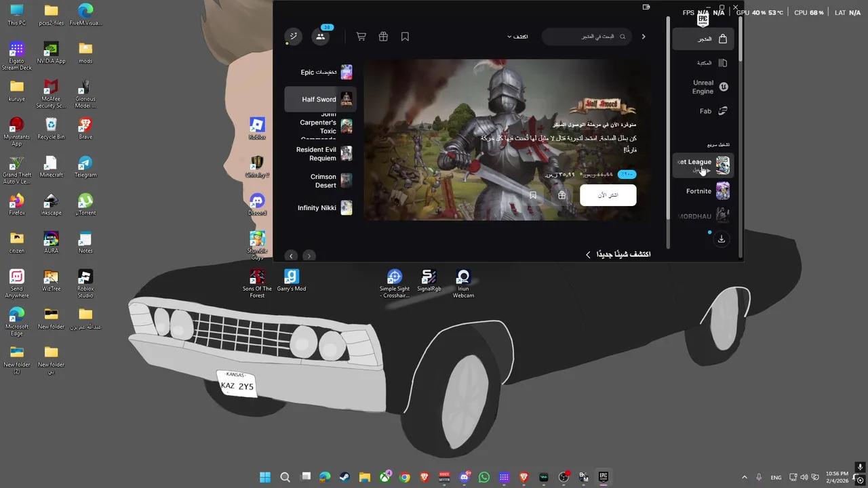Add Half Sword to wishlist via banner bookmark
The width and height of the screenshot is (868, 488).
(x=533, y=195)
